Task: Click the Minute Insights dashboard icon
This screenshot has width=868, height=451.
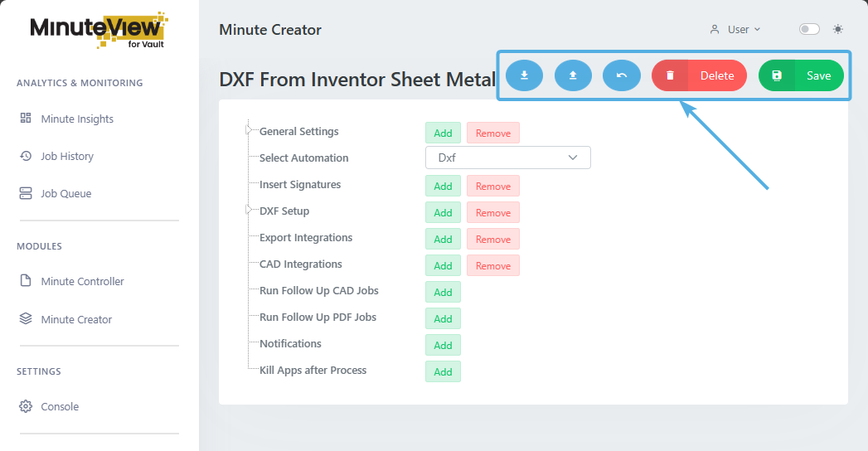Action: coord(26,118)
